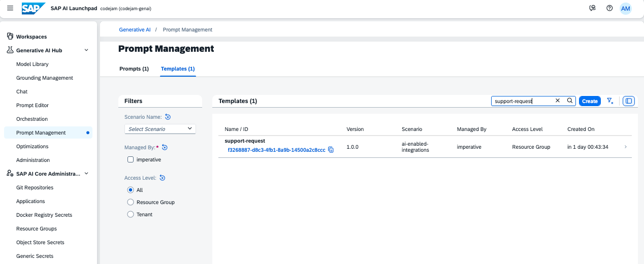The image size is (644, 264).
Task: Switch to the Templates (1) tab
Action: tap(178, 69)
